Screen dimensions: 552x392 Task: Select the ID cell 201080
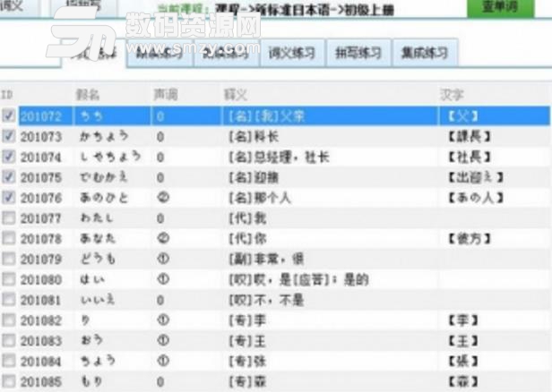coord(41,280)
